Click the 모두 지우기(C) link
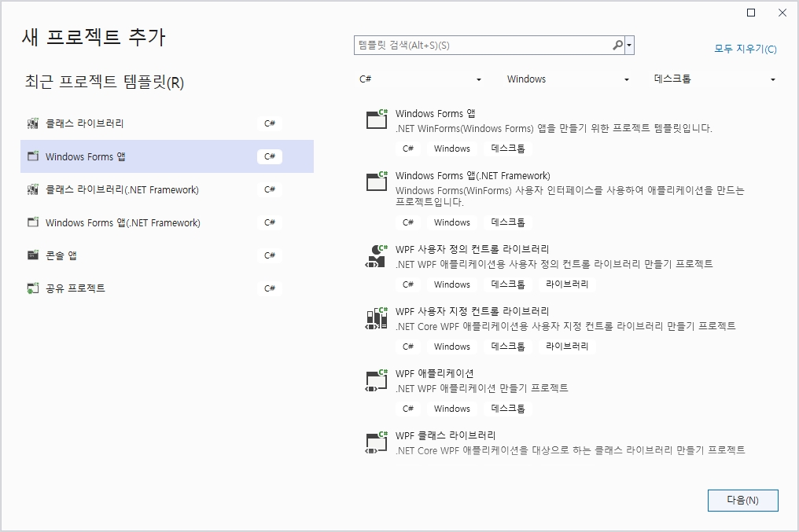Image resolution: width=799 pixels, height=532 pixels. point(745,49)
